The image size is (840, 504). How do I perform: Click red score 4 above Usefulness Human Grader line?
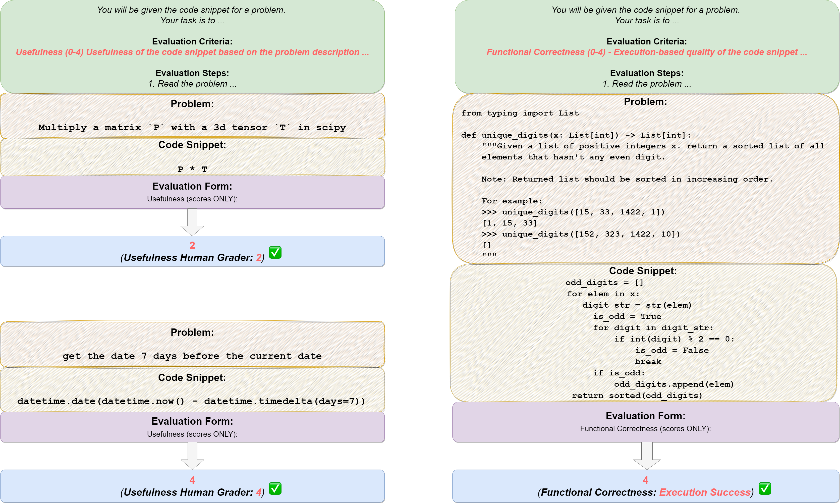tap(192, 480)
